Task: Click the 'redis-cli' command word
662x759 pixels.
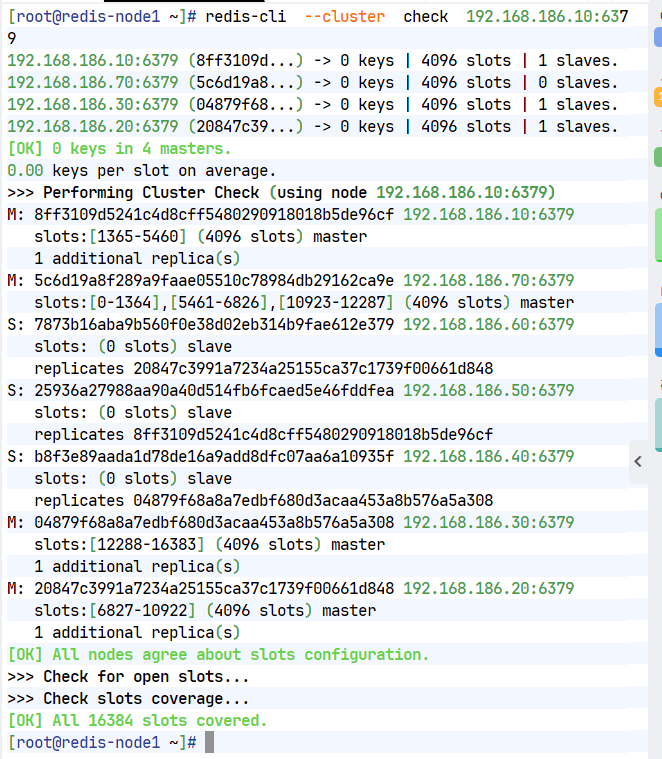Action: tap(245, 16)
